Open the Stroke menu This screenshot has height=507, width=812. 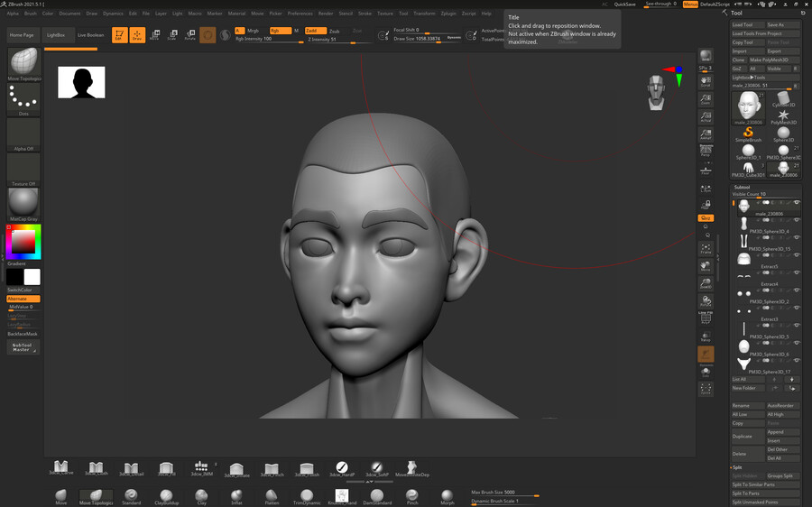(365, 14)
